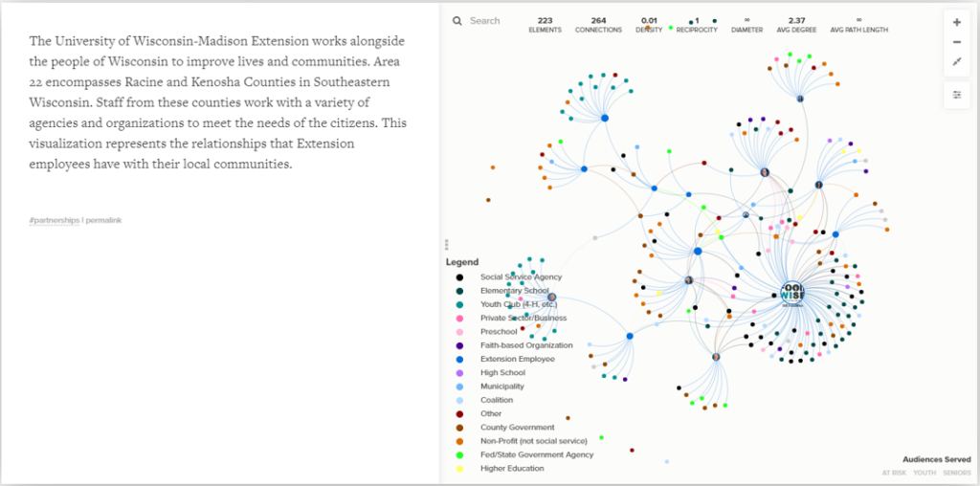Click the Municipality legend swatch
The width and height of the screenshot is (980, 486).
point(460,387)
